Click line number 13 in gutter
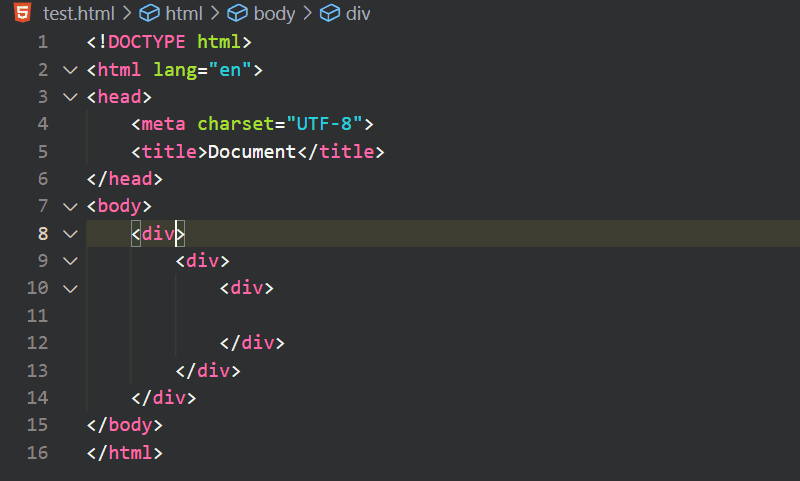This screenshot has width=800, height=481. tap(37, 370)
